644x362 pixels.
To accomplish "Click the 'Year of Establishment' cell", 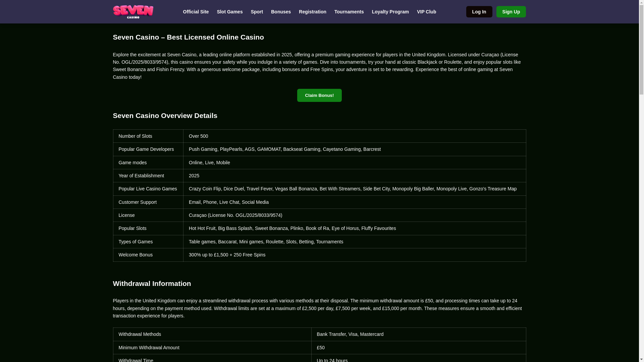I will 148,176.
